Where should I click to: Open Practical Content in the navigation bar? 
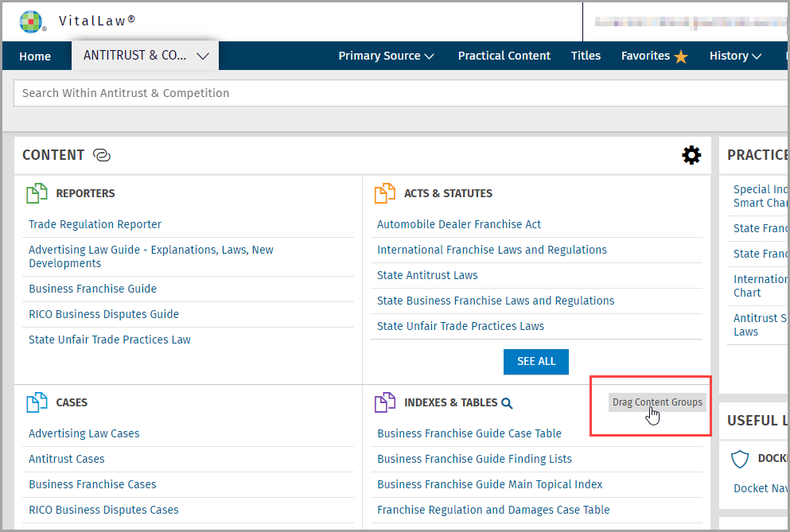pos(504,56)
